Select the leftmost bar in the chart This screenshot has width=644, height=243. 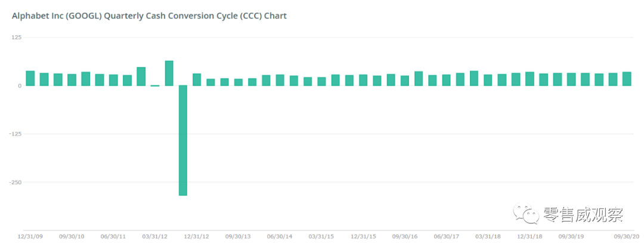click(x=30, y=78)
